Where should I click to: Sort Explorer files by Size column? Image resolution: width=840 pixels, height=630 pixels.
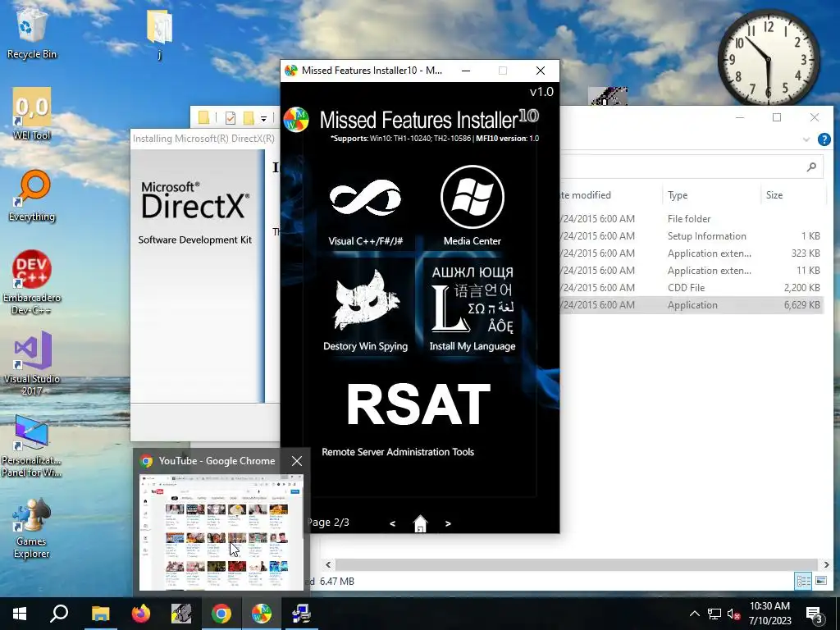[792, 195]
